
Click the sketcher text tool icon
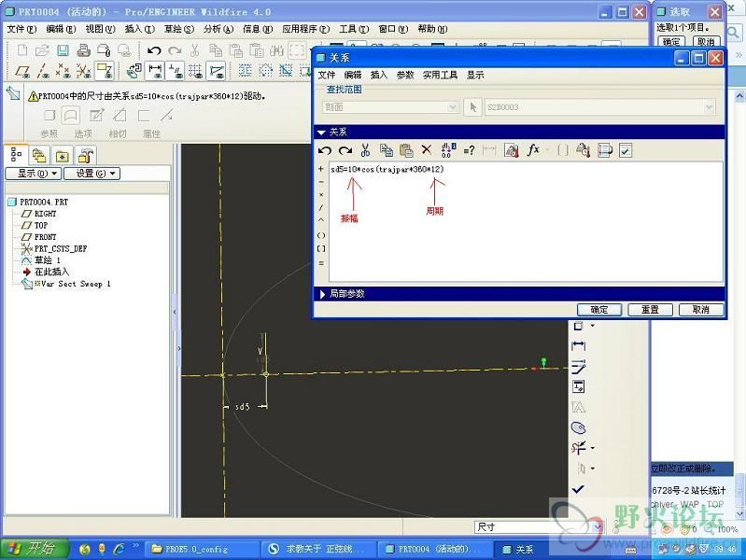coord(579,408)
